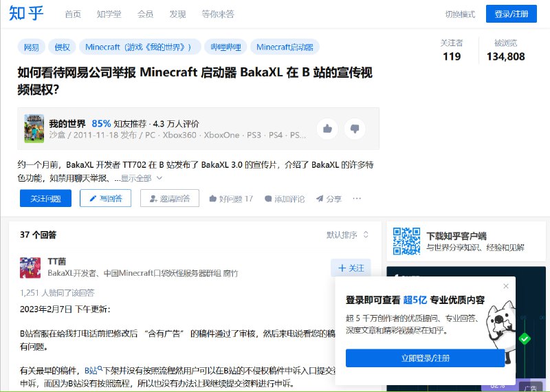Click 添加评论 under the question
This screenshot has height=392, width=550.
(285, 199)
